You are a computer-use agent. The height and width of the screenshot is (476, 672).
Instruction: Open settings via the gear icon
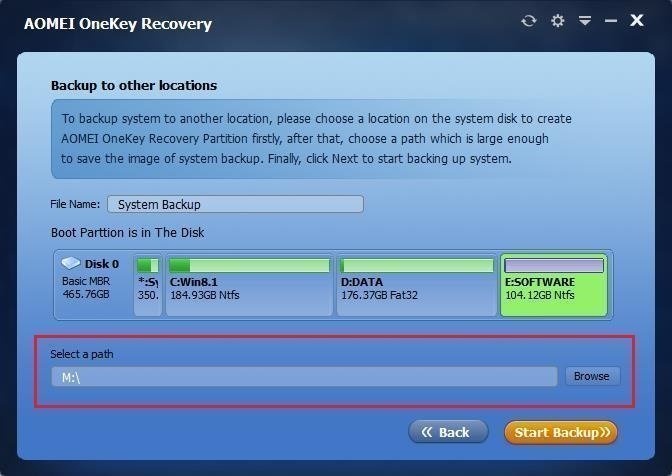click(x=557, y=20)
